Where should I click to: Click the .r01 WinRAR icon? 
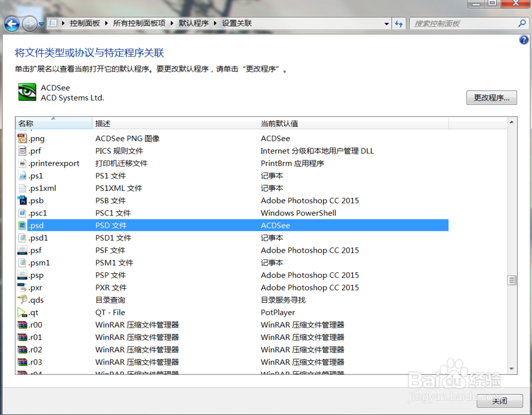click(22, 337)
